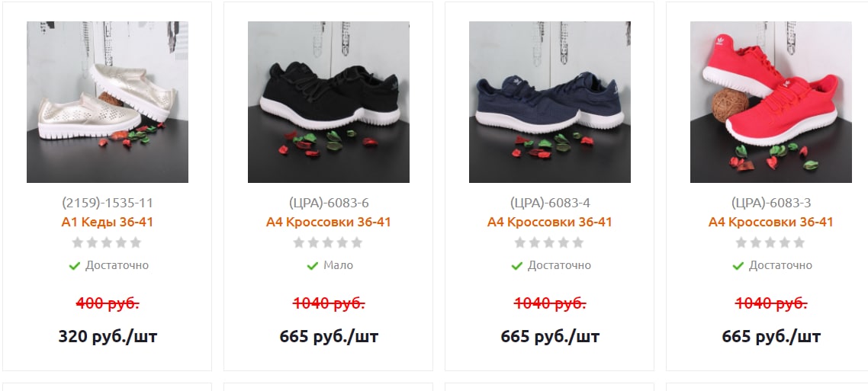Open the A4 Кроссовки link under (ЦРА)-6083-4
Screen dimensions: 868x391
[550, 223]
